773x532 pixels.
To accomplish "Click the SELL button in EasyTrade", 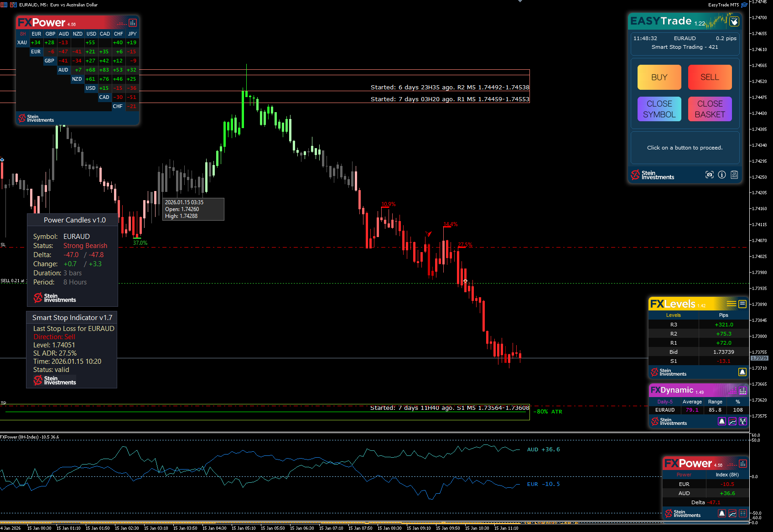I will pos(710,77).
